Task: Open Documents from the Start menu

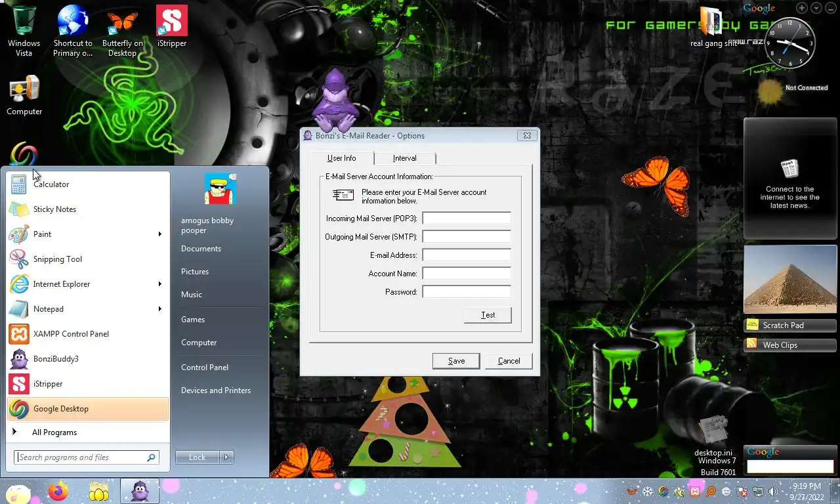Action: pos(201,249)
